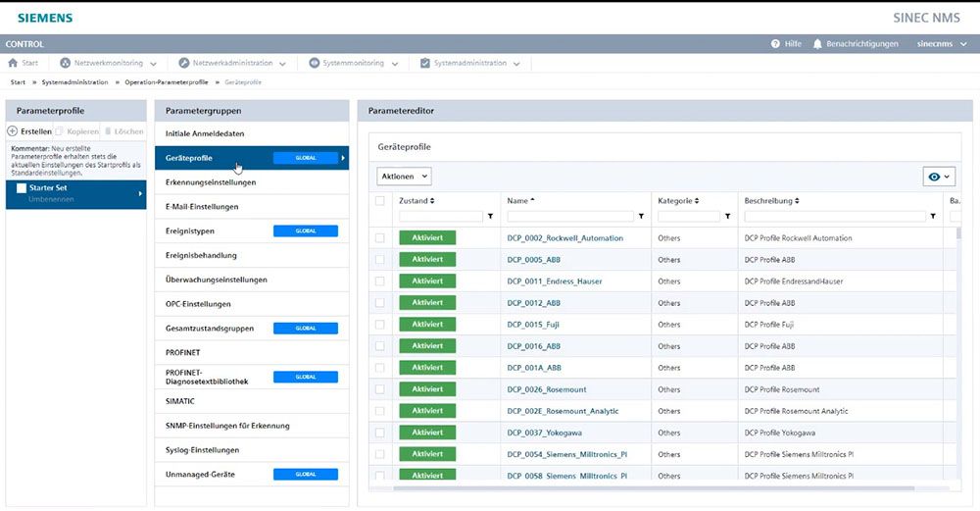Open Benachrichtigungen bell icon
Viewport: 980px width, 511px height.
817,44
